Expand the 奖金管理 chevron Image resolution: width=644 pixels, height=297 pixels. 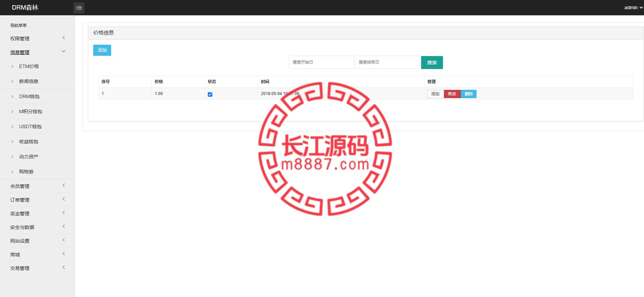(x=64, y=213)
